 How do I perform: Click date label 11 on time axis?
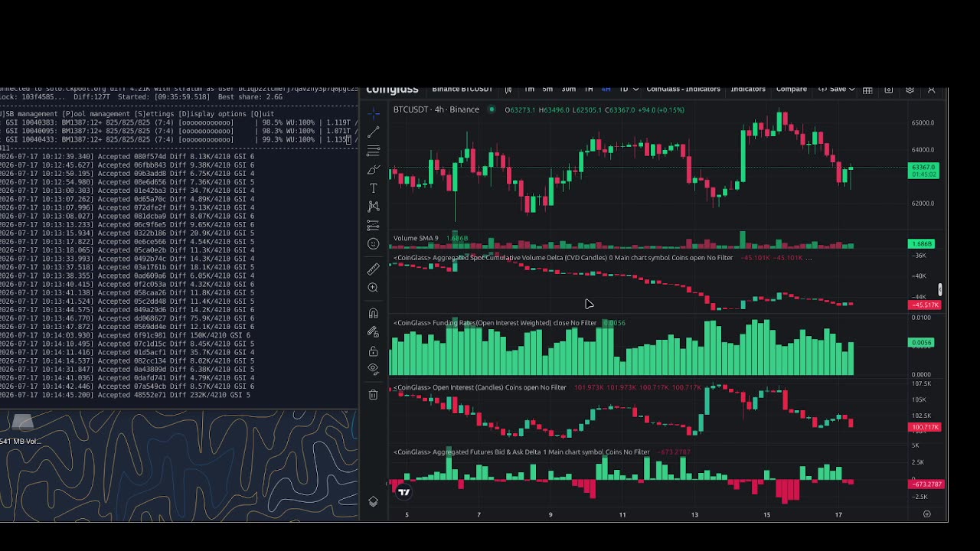pos(622,514)
